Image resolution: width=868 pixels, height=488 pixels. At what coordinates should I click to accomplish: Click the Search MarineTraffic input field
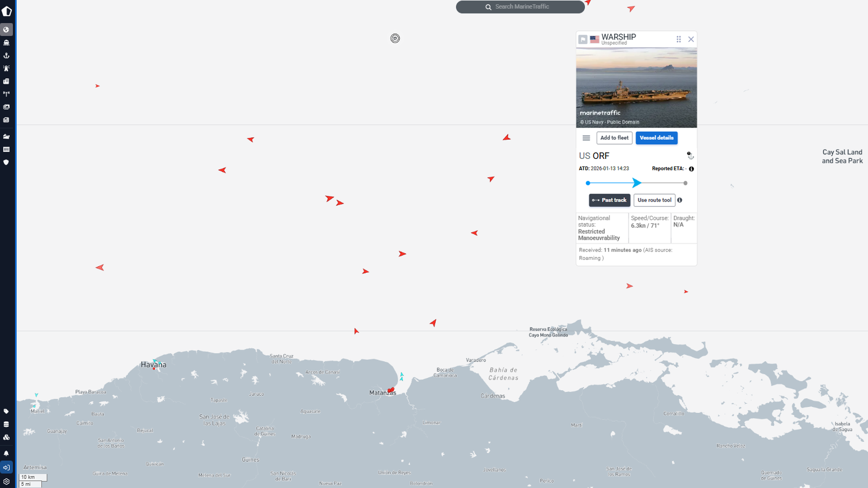click(521, 7)
